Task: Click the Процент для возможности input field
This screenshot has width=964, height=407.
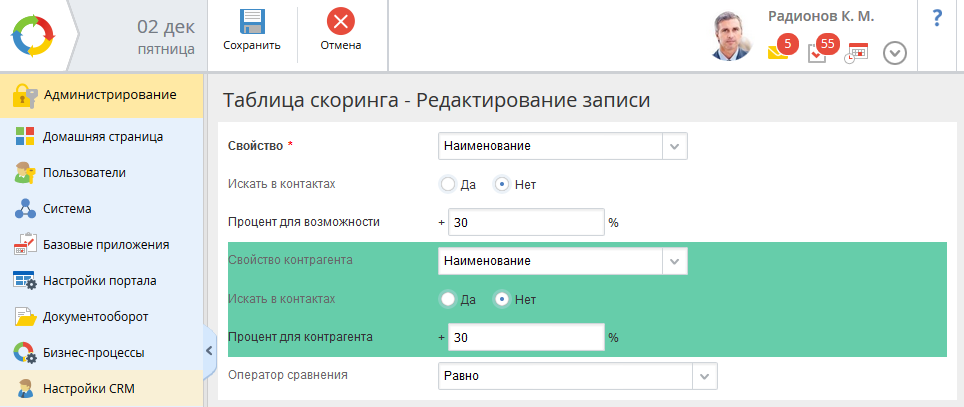Action: 526,222
